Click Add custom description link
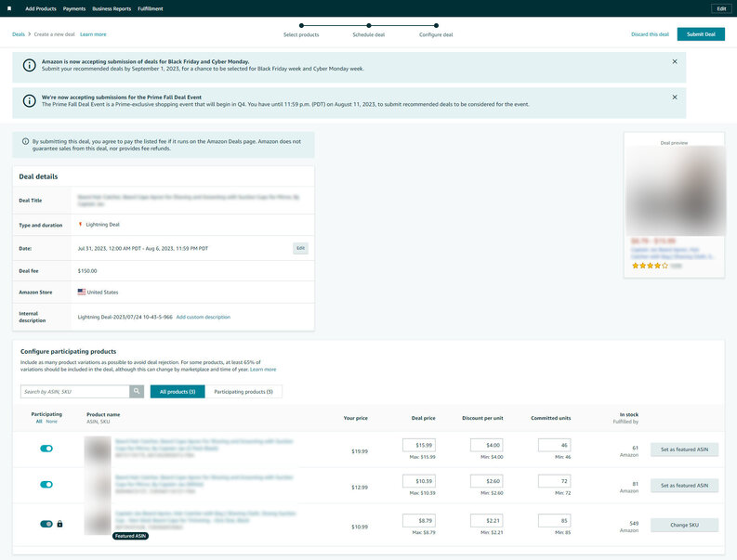Image resolution: width=737 pixels, height=560 pixels. 203,317
